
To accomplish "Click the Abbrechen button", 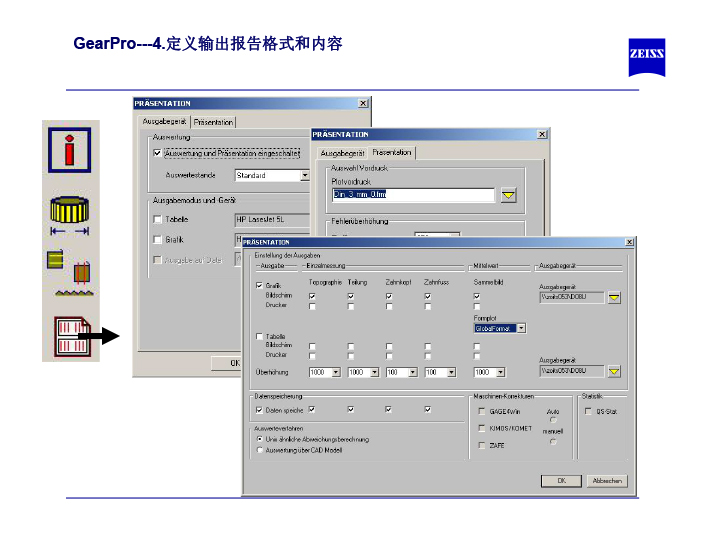I will (607, 480).
